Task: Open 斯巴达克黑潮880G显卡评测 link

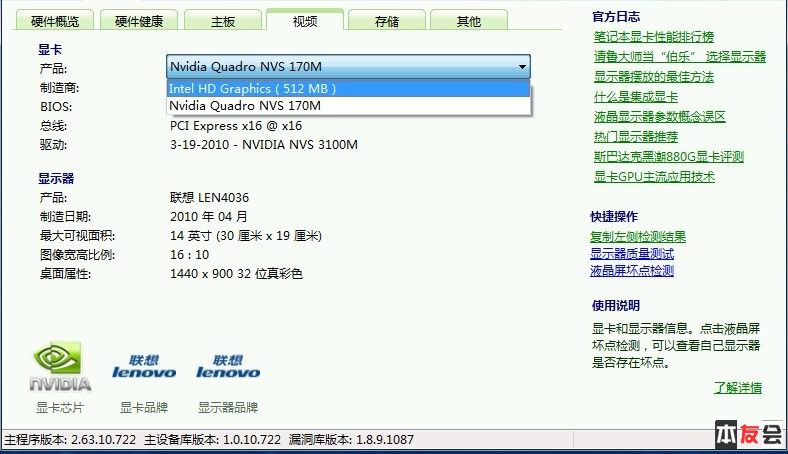Action: [668, 157]
